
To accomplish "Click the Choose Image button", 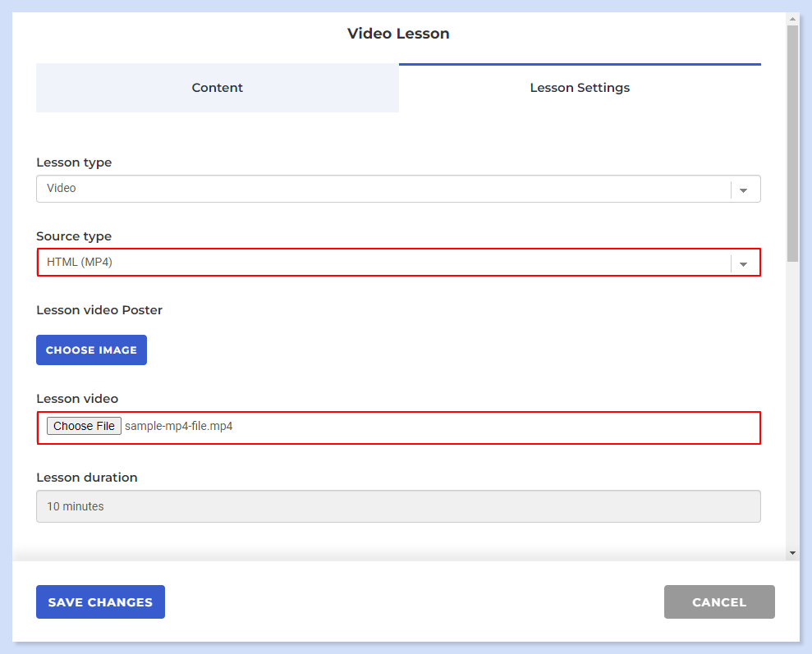I will (x=92, y=350).
